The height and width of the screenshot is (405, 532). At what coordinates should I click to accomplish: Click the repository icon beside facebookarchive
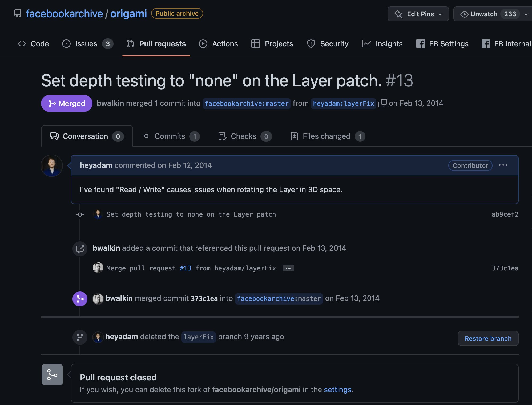click(x=18, y=13)
